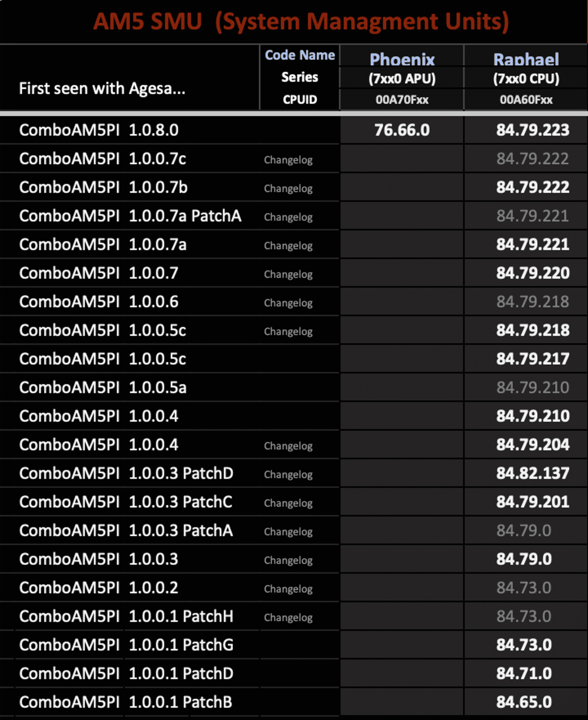Open Changelog link for ComboAM5PI 1.0.0.7b
The image size is (588, 720).
pyautogui.click(x=288, y=188)
